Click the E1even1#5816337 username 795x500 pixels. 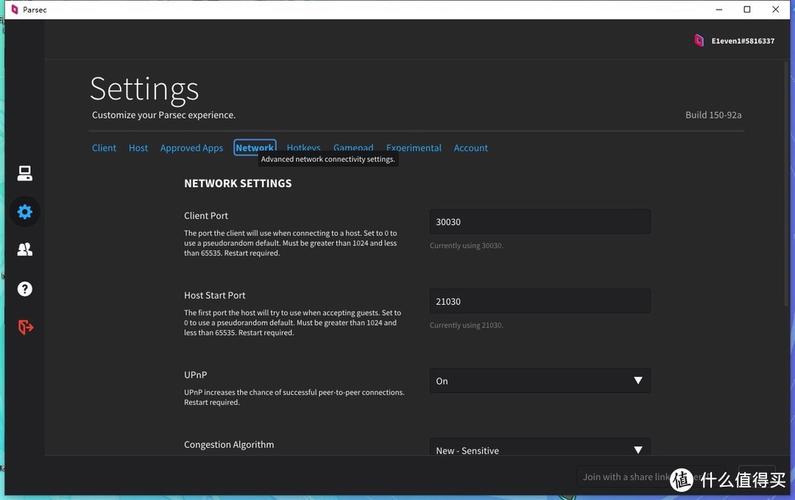pos(743,41)
